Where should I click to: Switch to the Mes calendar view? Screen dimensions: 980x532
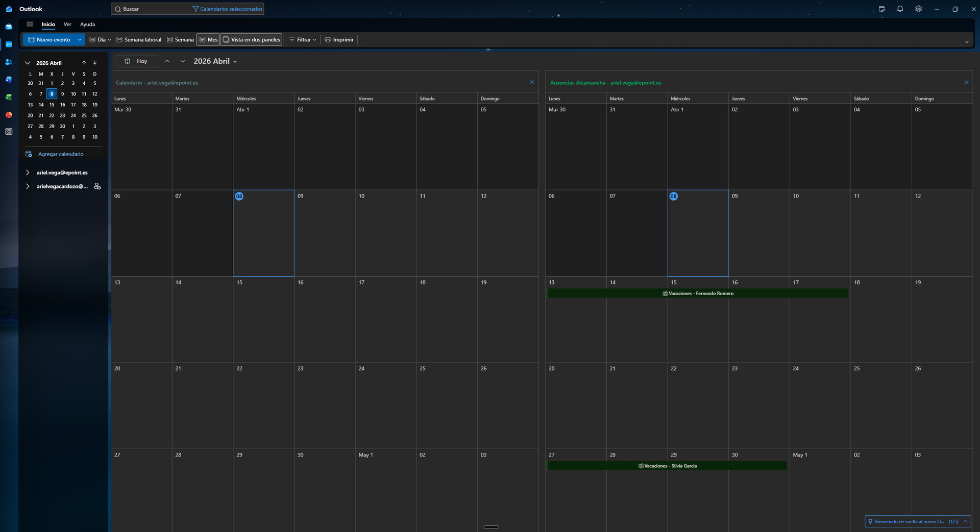tap(208, 40)
